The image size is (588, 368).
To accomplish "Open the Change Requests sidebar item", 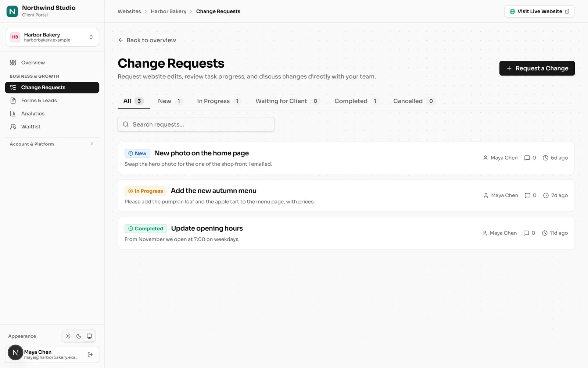I will [x=52, y=88].
